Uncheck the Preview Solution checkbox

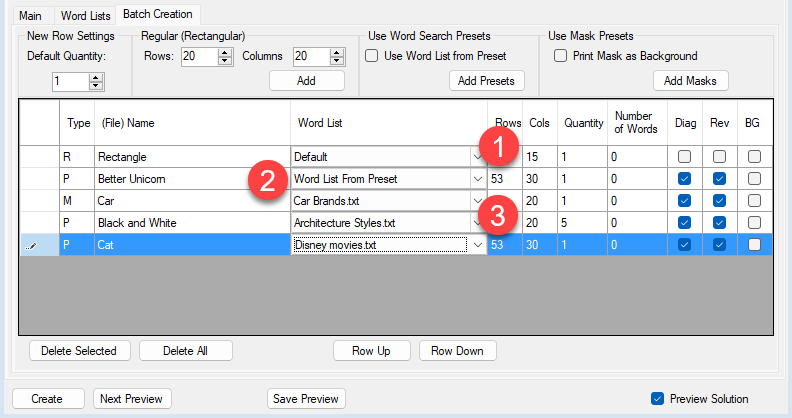pos(657,398)
